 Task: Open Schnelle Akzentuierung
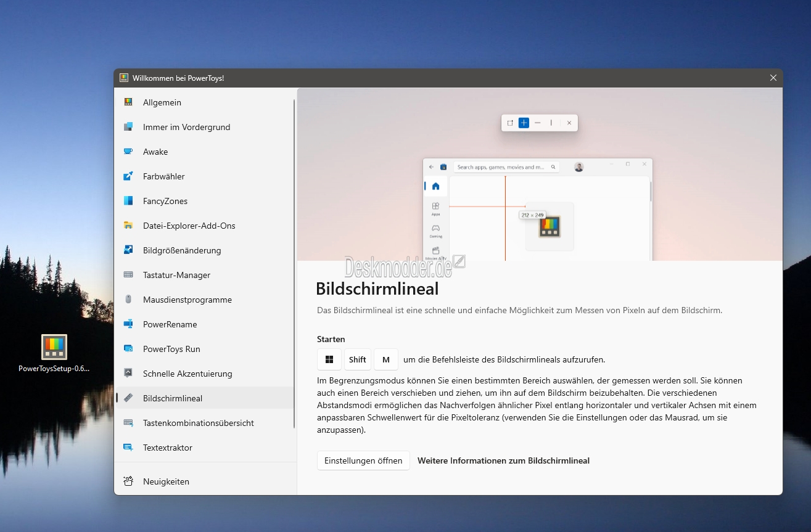pyautogui.click(x=204, y=374)
